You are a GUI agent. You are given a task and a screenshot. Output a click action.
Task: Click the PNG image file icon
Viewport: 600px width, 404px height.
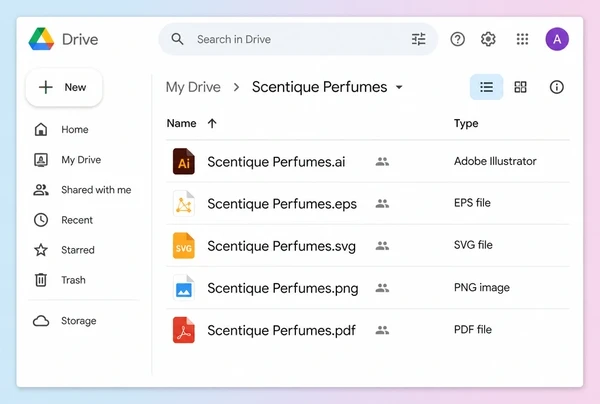(x=184, y=288)
